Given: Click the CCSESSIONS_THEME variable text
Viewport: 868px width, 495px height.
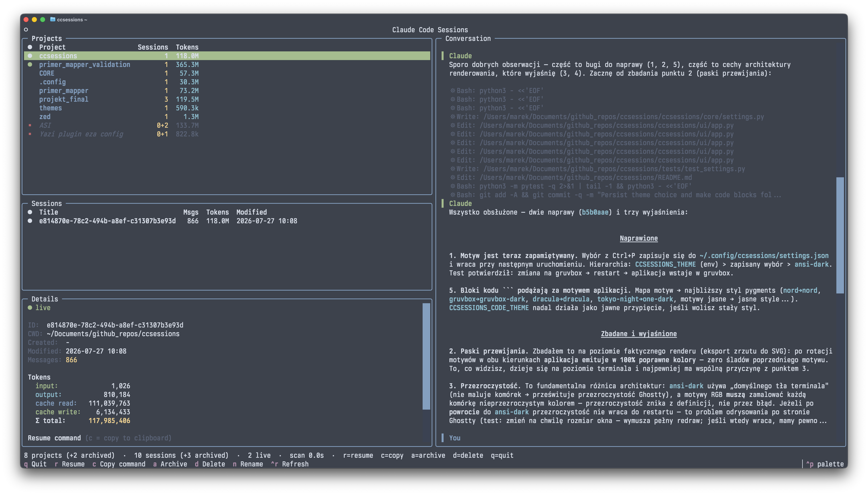Looking at the screenshot, I should pyautogui.click(x=665, y=264).
